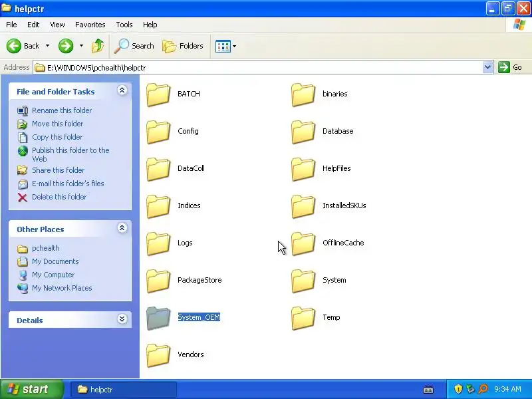
Task: Click the security shield tray icon
Action: (458, 389)
